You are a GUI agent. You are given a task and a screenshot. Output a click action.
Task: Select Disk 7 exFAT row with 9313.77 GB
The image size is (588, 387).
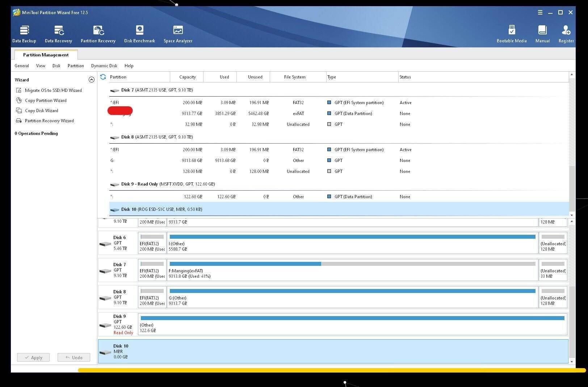pyautogui.click(x=339, y=113)
